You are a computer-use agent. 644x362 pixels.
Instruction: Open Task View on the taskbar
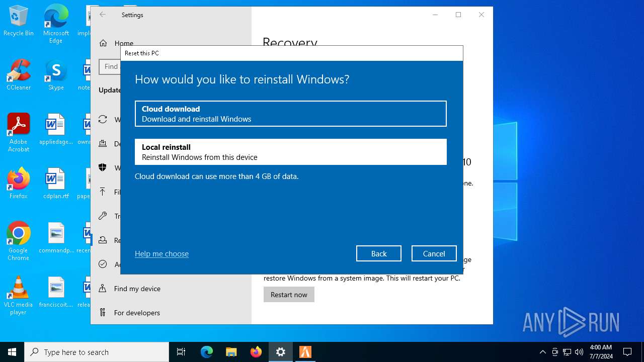point(181,352)
